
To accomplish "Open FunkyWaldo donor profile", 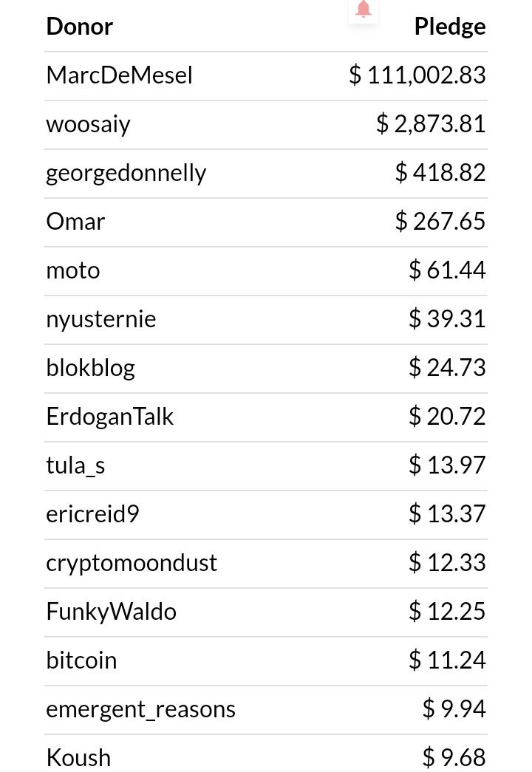I will point(112,612).
